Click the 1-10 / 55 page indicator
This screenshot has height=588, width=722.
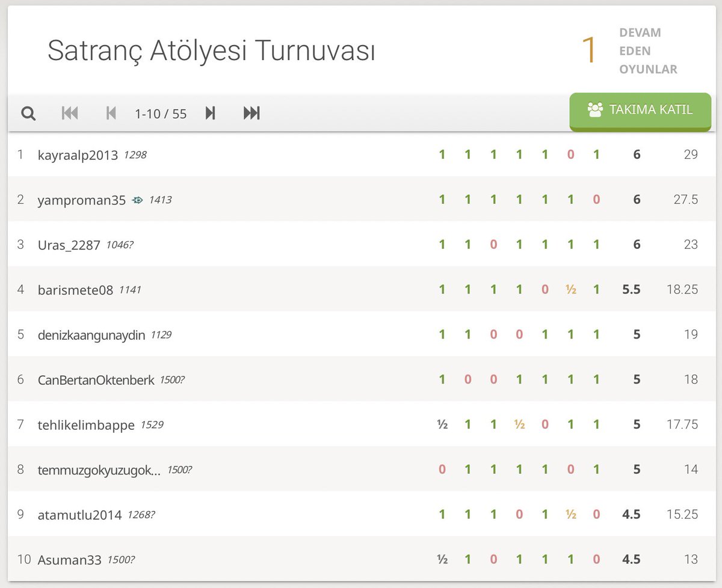[x=161, y=114]
